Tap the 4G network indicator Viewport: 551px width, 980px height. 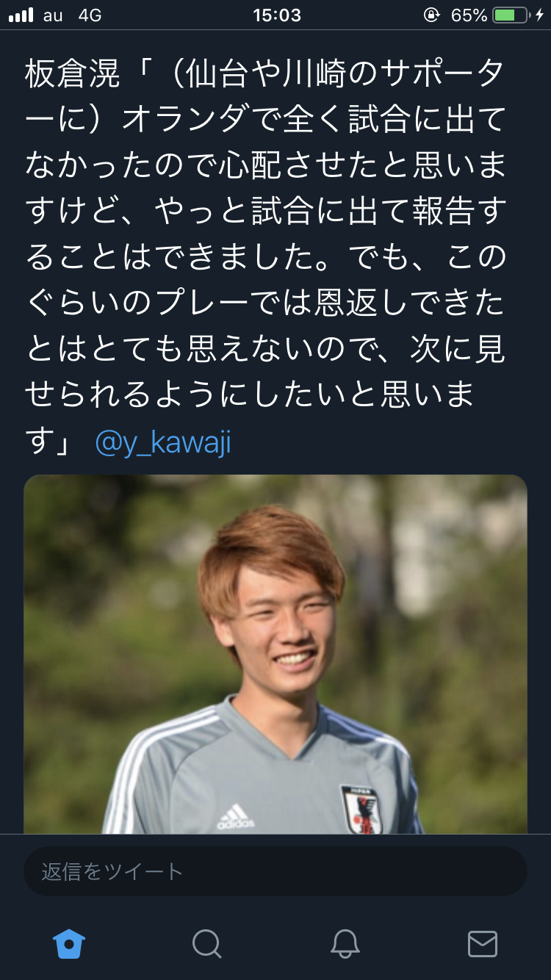click(x=90, y=15)
